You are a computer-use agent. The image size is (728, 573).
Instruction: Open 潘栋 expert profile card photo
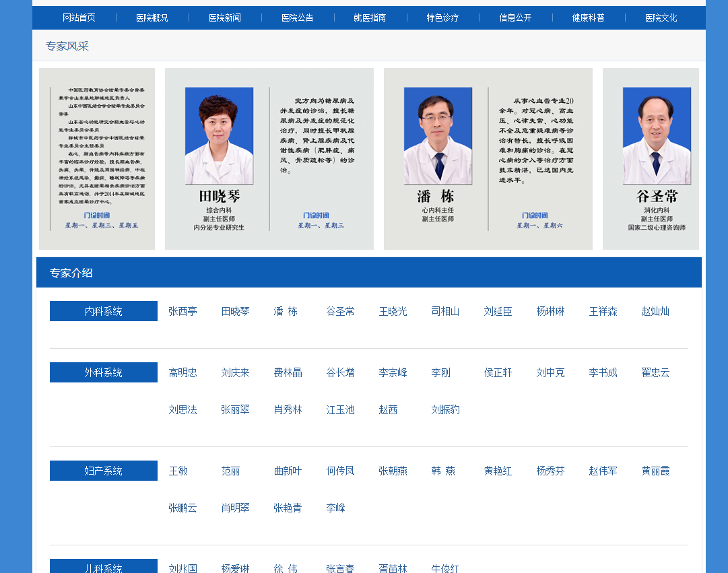click(438, 135)
